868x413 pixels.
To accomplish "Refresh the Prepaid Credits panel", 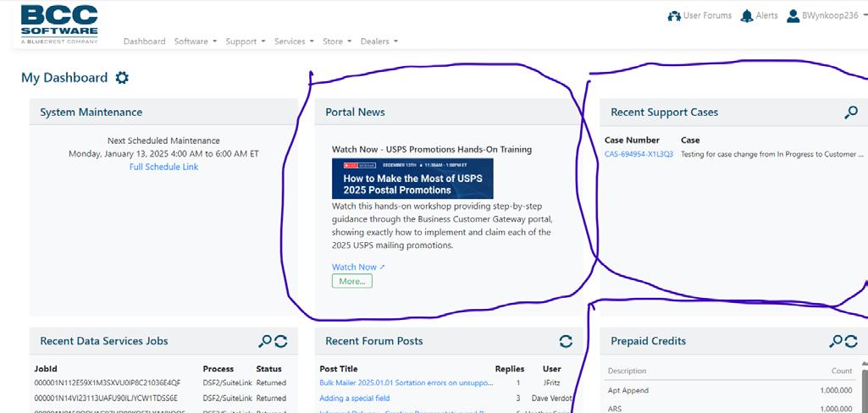I will click(851, 341).
